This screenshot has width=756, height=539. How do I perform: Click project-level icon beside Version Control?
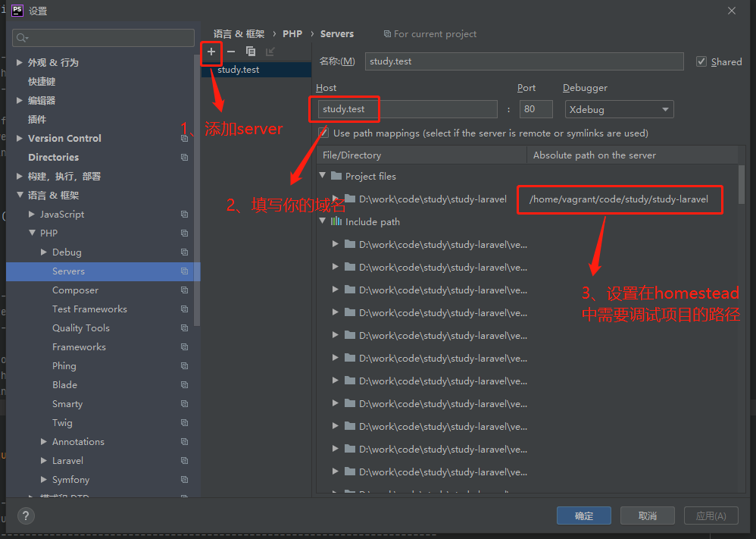tap(184, 139)
